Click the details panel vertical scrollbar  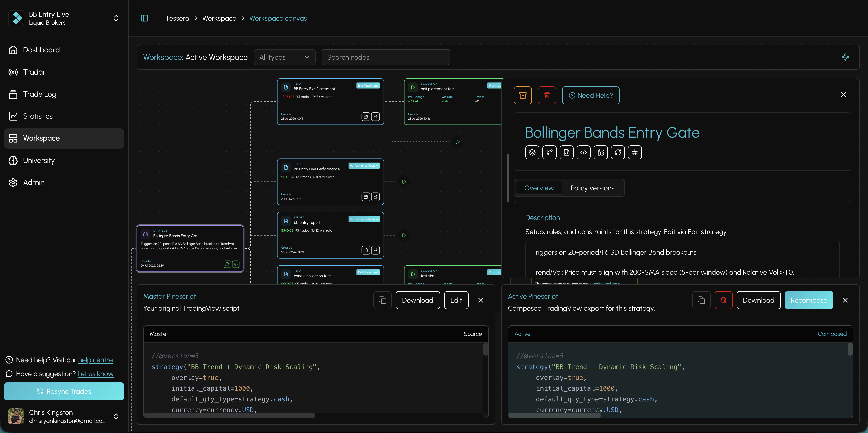(507, 178)
